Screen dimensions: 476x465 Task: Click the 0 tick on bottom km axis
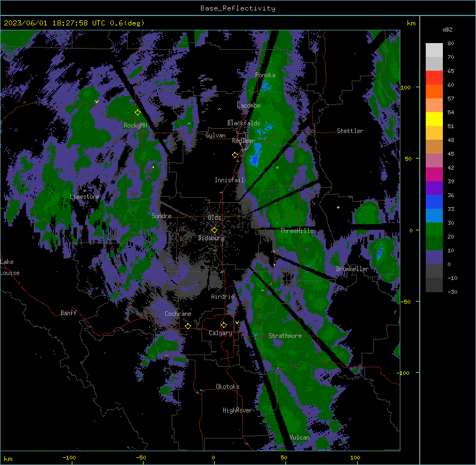[x=213, y=457]
